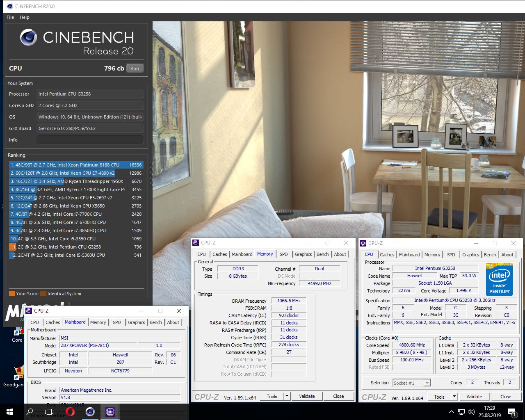Viewport: 525px width, 420px height.
Task: Click the Cinebench logo sphere icon
Action: point(29,37)
